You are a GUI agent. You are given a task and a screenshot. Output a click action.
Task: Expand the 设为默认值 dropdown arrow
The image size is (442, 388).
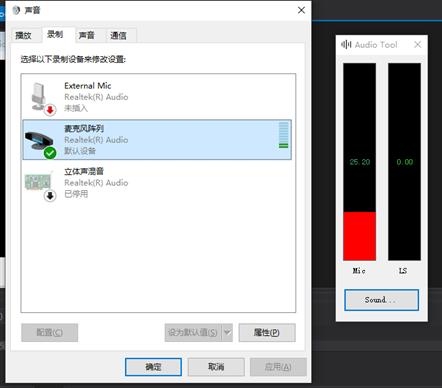click(x=227, y=332)
